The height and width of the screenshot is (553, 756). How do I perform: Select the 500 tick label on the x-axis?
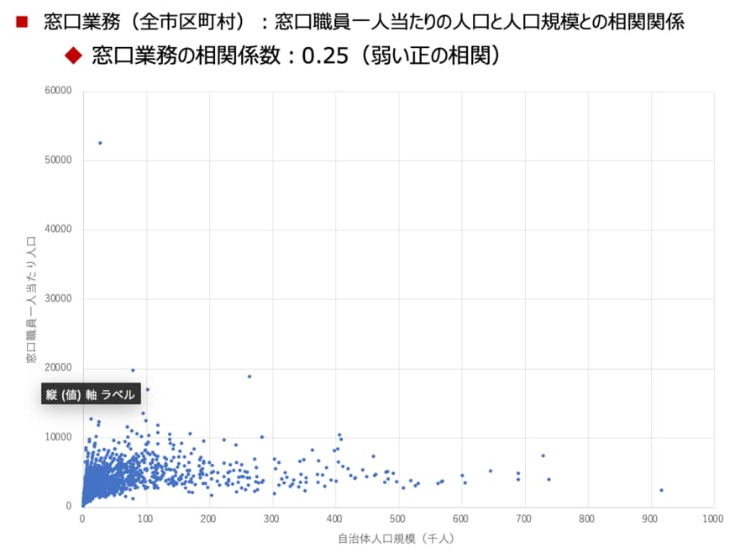397,519
